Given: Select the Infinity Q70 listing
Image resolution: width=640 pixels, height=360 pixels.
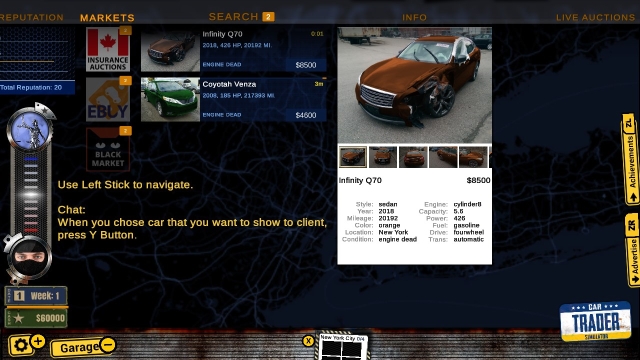Looking at the screenshot, I should [x=233, y=50].
